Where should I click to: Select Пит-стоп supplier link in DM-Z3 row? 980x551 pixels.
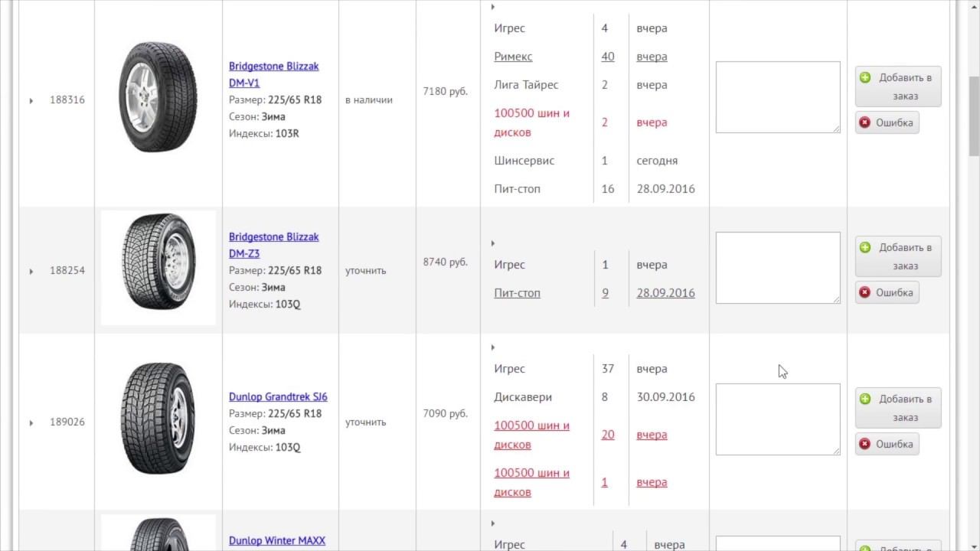click(x=518, y=293)
